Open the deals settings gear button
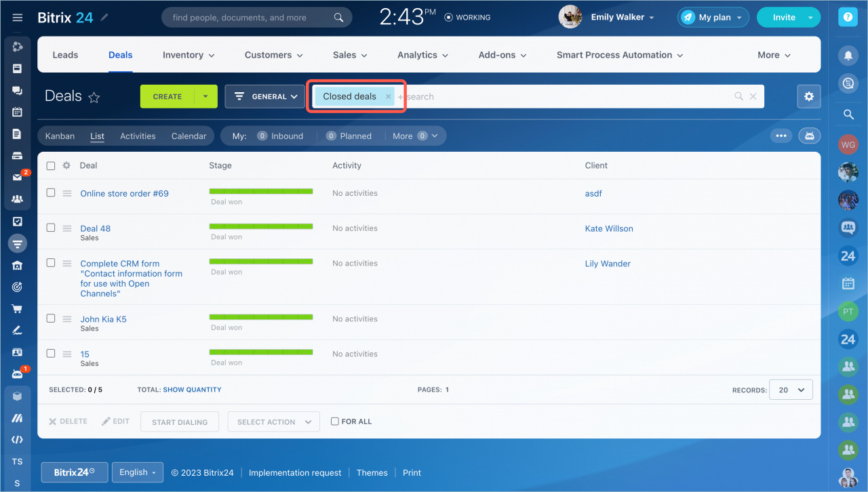Screen dimensions: 868x492 coord(809,96)
